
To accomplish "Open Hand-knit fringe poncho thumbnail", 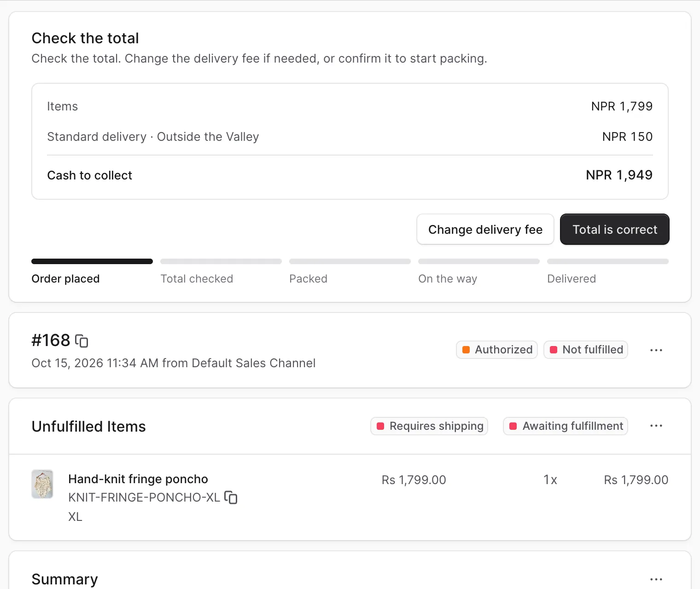I will tap(42, 484).
